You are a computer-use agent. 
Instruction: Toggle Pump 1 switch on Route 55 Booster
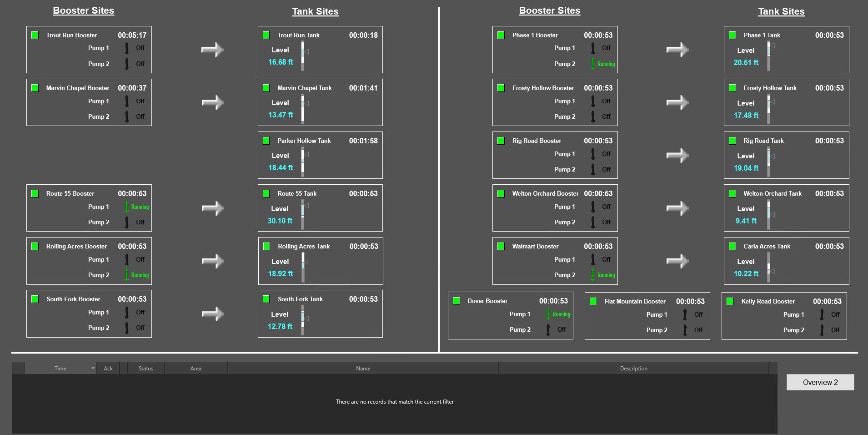[127, 207]
